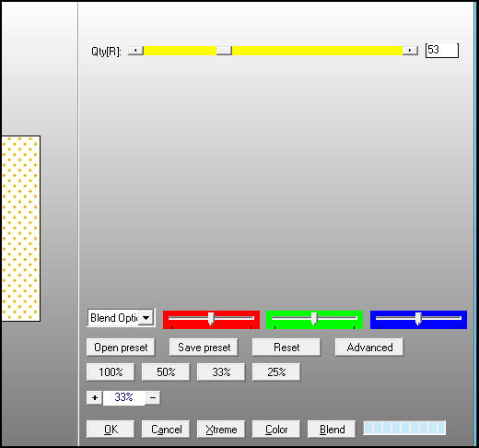The height and width of the screenshot is (448, 479).
Task: Click the blue channel slider handle
Action: pyautogui.click(x=418, y=319)
